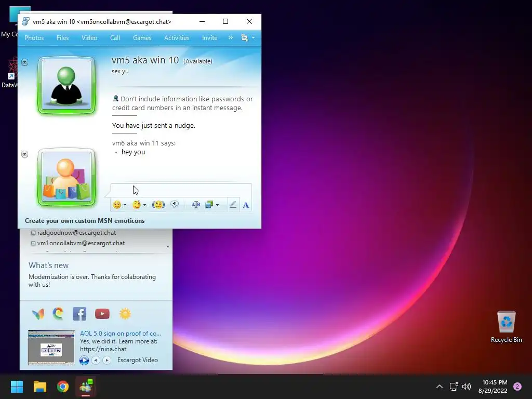Click your shopping bags display picture

click(x=66, y=177)
